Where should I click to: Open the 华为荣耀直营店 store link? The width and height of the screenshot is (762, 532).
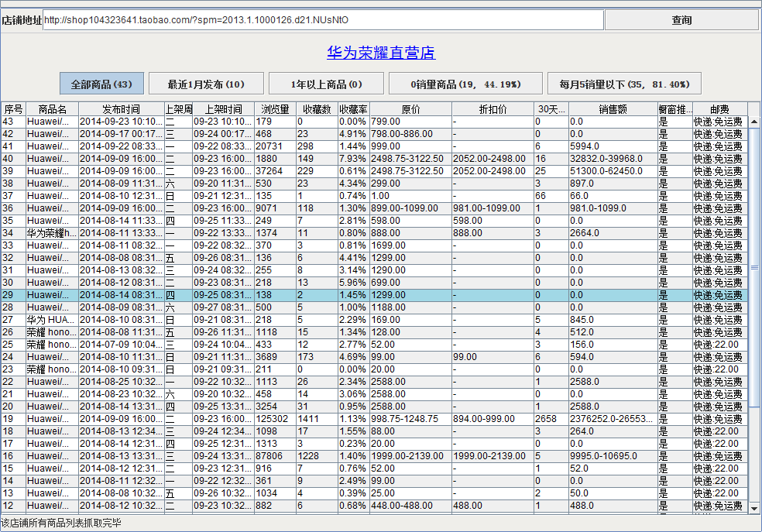coord(381,53)
